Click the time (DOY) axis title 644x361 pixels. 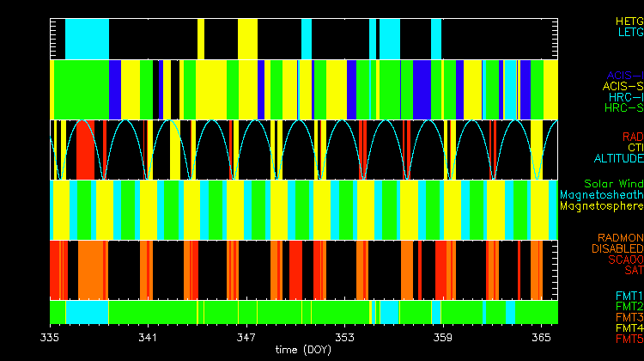(303, 352)
